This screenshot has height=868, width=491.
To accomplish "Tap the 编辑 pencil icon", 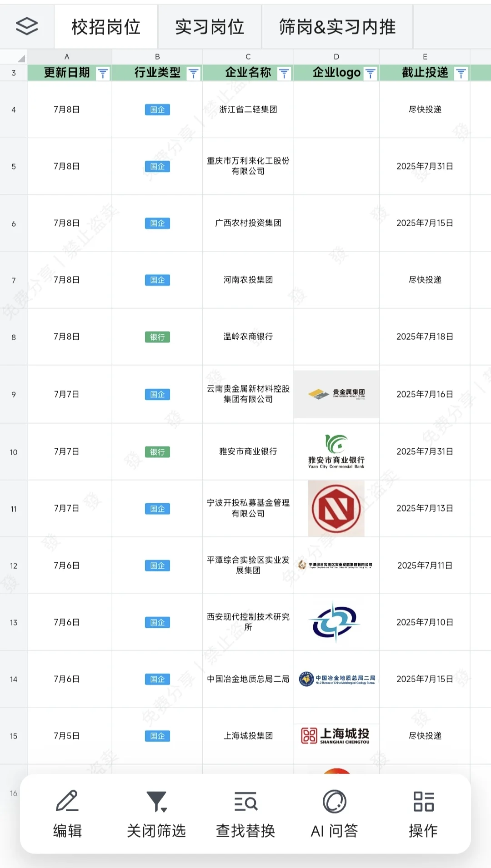I will click(x=67, y=801).
